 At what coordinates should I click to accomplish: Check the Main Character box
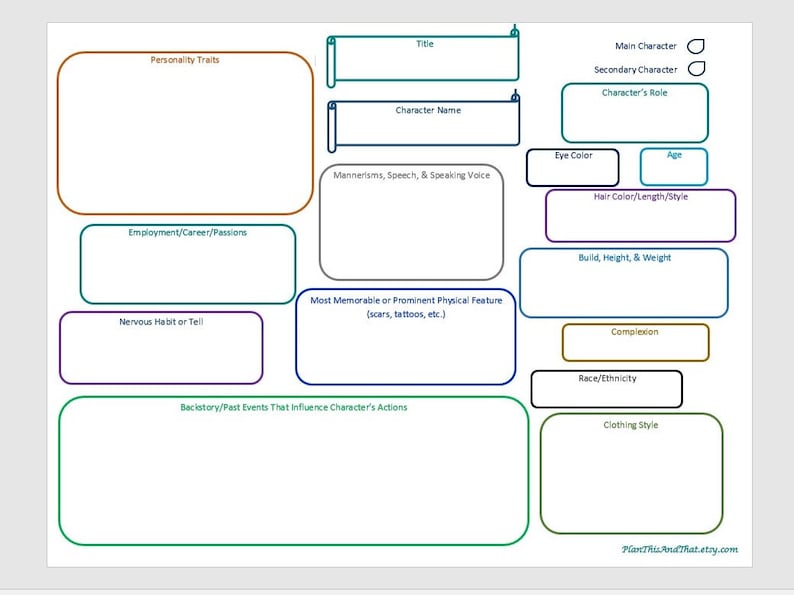696,46
